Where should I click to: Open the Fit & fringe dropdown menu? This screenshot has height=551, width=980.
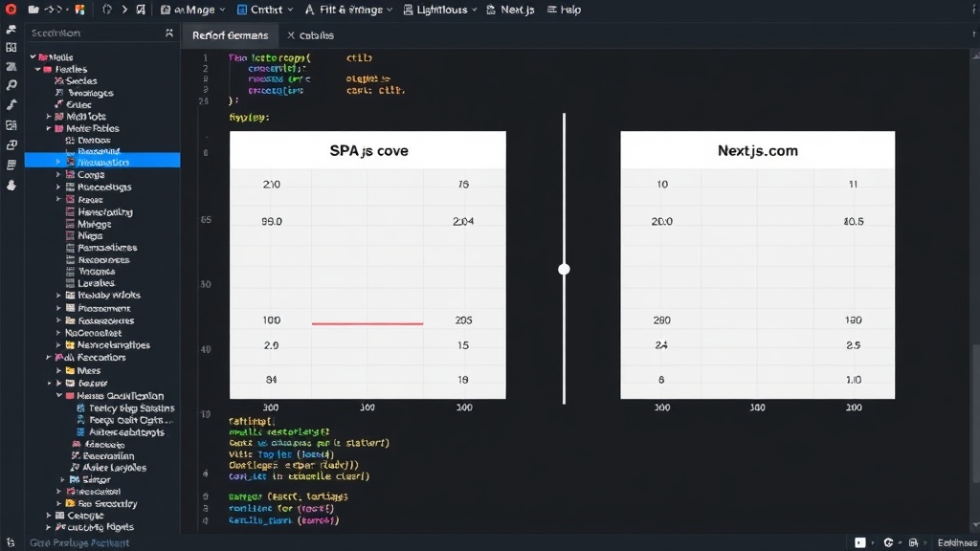(348, 10)
